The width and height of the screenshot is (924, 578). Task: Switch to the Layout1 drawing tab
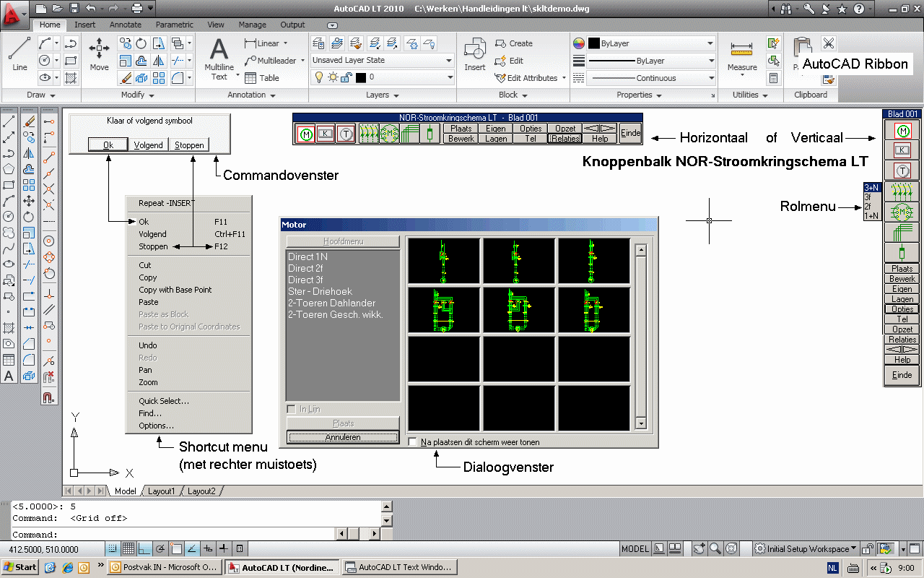pyautogui.click(x=162, y=491)
